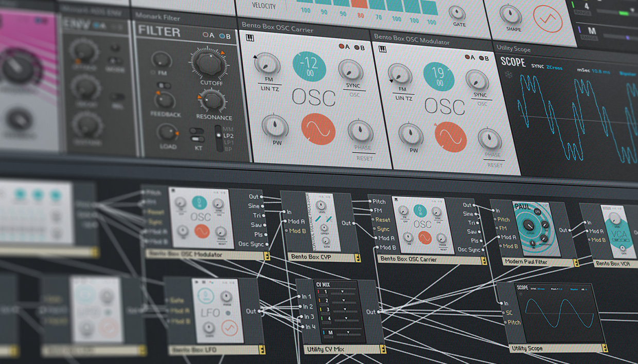Open channel 3 dropdown in CV MIX
This screenshot has height=364, width=638.
point(346,310)
